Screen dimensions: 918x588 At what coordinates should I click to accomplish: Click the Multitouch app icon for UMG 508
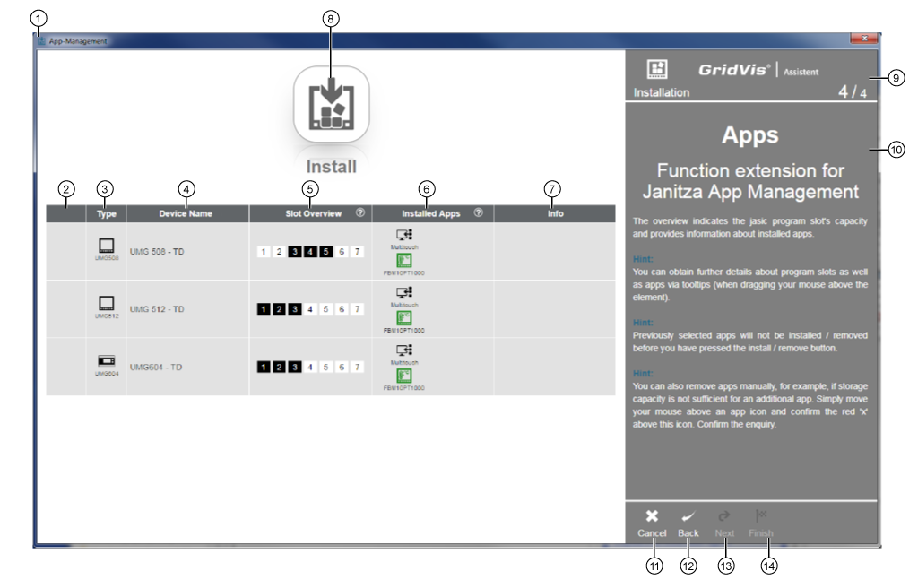[x=402, y=234]
